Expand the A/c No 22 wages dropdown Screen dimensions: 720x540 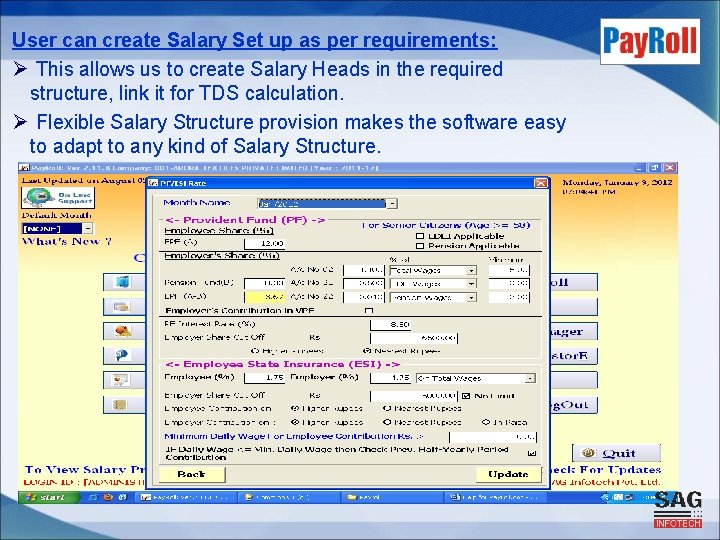(471, 298)
